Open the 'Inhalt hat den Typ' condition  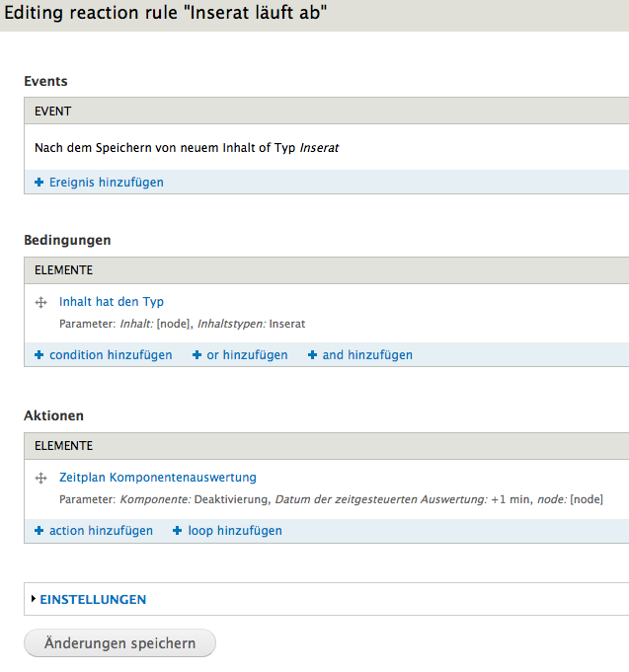point(112,302)
